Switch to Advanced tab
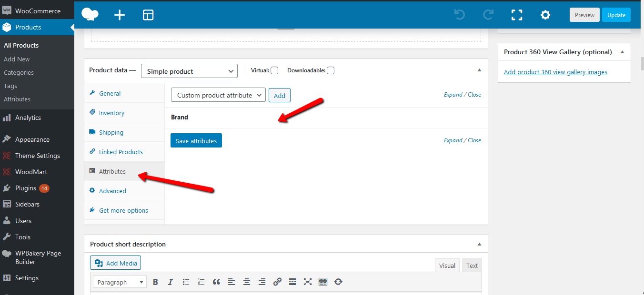Viewport: 644px width, 295px height. (124, 191)
